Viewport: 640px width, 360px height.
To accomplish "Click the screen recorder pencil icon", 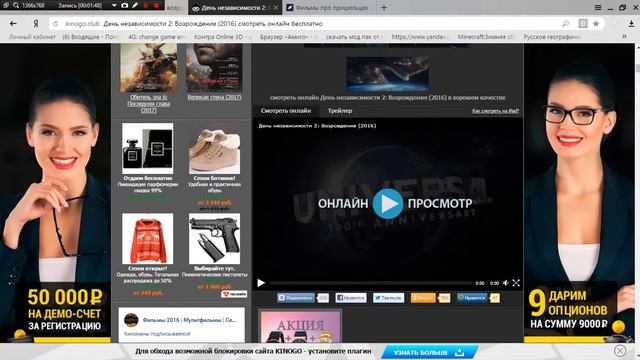I will [135, 5].
